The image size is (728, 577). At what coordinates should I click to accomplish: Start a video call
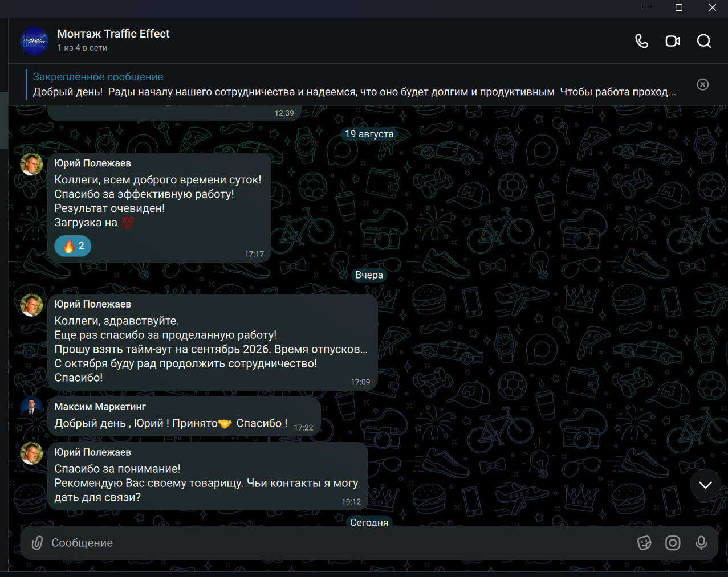(x=673, y=41)
